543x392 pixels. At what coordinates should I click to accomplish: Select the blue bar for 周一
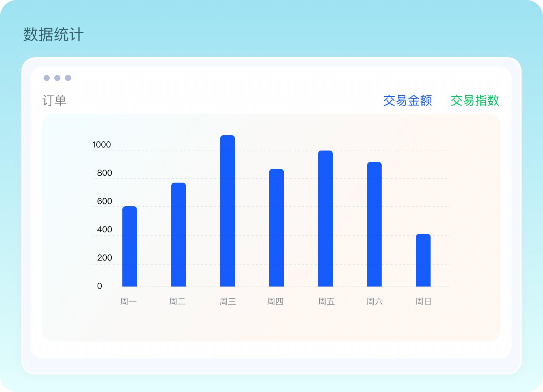click(130, 246)
